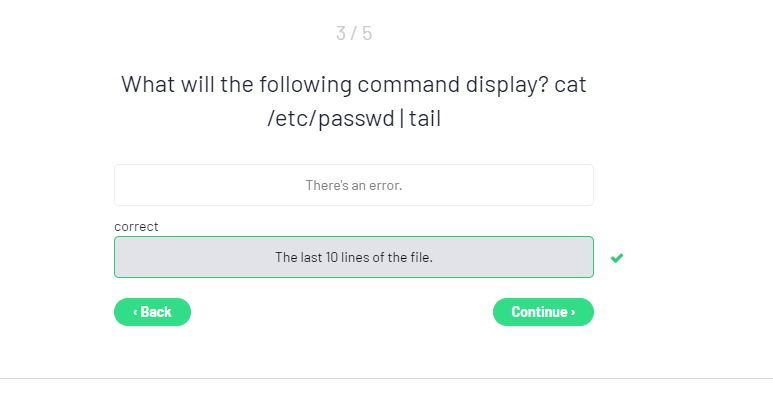Image resolution: width=773 pixels, height=405 pixels.
Task: Select the "There's an error." answer
Action: coord(354,185)
